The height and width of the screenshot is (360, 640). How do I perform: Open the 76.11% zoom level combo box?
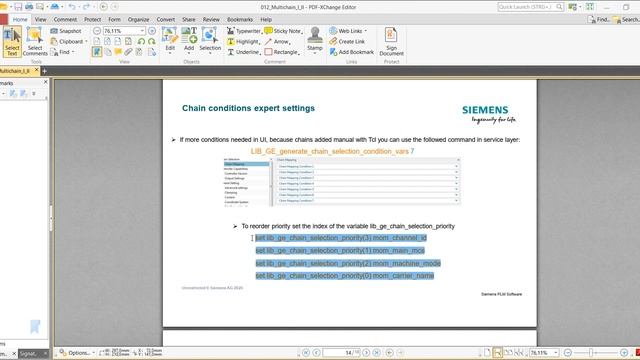coord(124,31)
